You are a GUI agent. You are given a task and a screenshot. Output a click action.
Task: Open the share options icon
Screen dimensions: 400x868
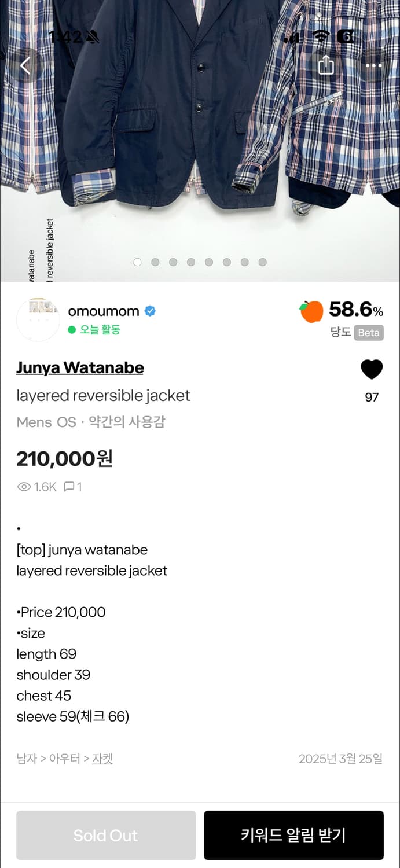pos(326,65)
